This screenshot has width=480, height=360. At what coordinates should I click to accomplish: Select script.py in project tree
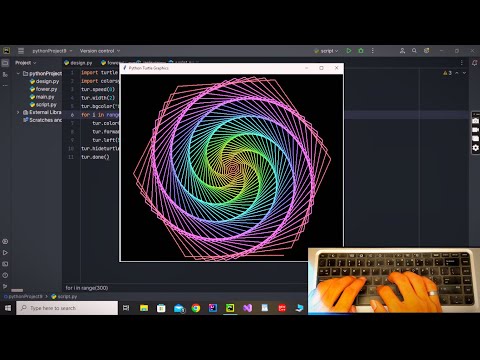click(43, 105)
